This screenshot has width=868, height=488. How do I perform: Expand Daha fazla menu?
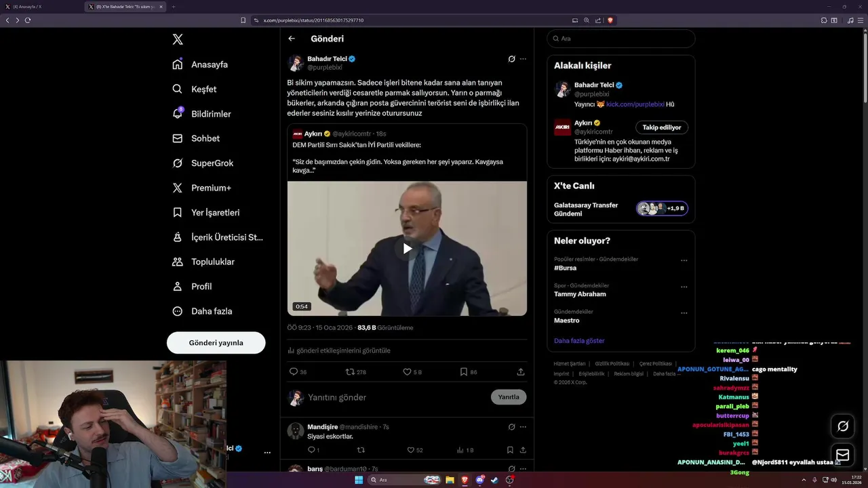tap(202, 311)
